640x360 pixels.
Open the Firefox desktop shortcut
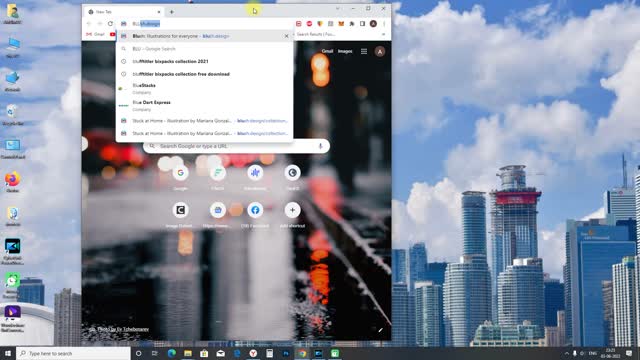[13, 181]
